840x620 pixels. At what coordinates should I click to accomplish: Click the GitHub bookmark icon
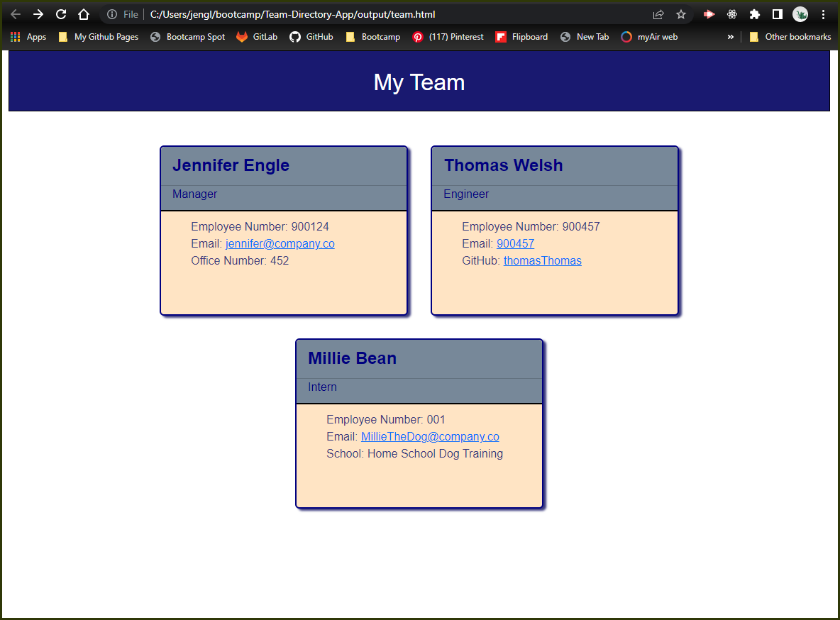[x=299, y=36]
